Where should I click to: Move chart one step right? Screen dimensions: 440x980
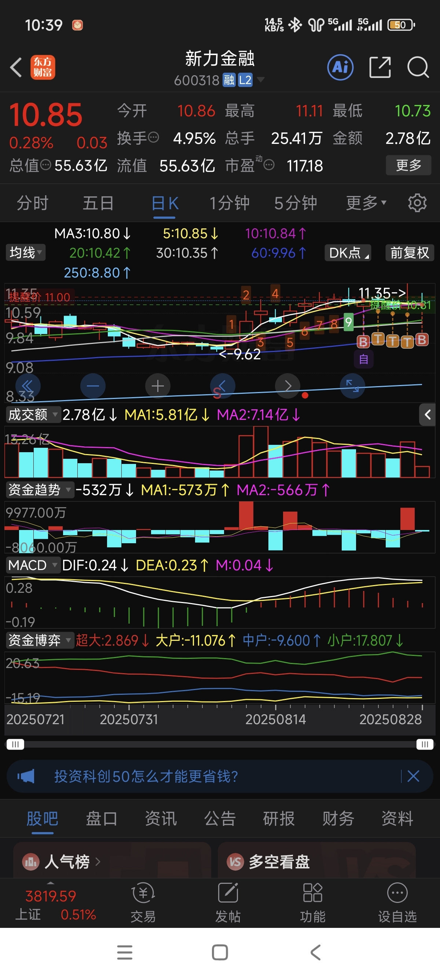287,386
